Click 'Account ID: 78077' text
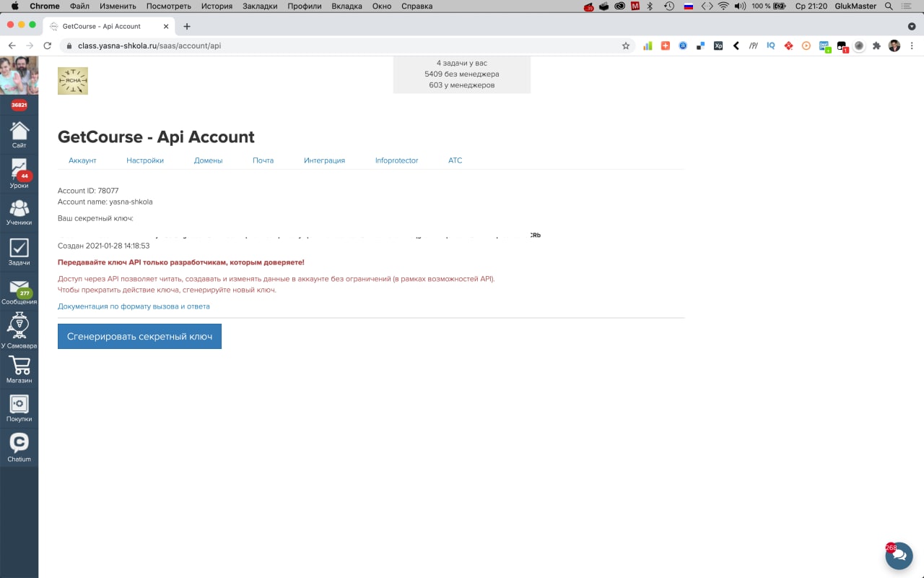The image size is (924, 578). tap(88, 191)
